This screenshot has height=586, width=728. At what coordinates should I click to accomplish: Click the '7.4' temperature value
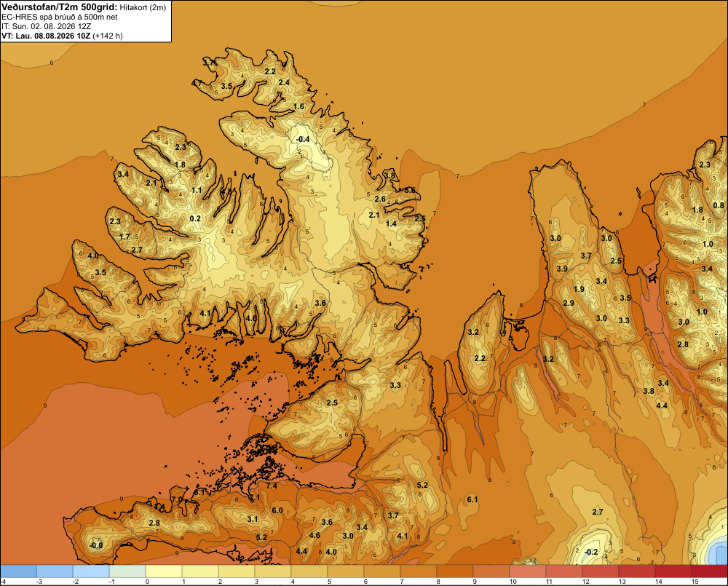point(272,486)
